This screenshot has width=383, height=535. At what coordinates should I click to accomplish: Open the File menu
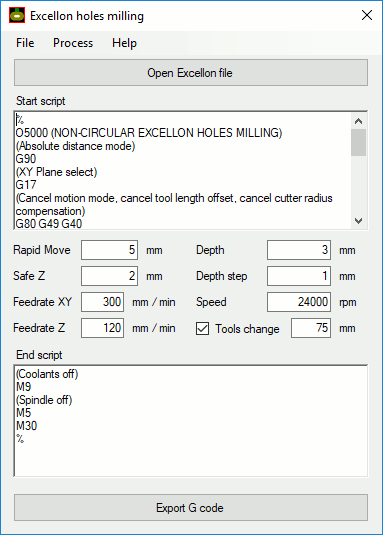(x=25, y=43)
